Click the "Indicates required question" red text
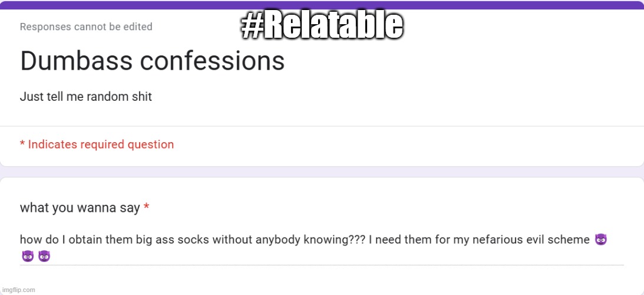The height and width of the screenshot is (295, 644). [x=101, y=145]
